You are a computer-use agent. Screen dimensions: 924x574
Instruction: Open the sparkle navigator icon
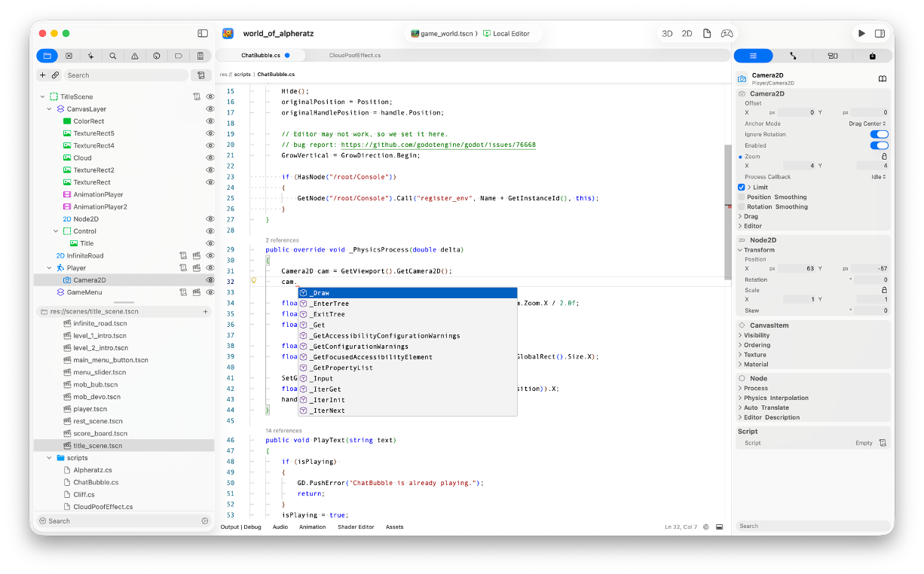click(x=91, y=56)
